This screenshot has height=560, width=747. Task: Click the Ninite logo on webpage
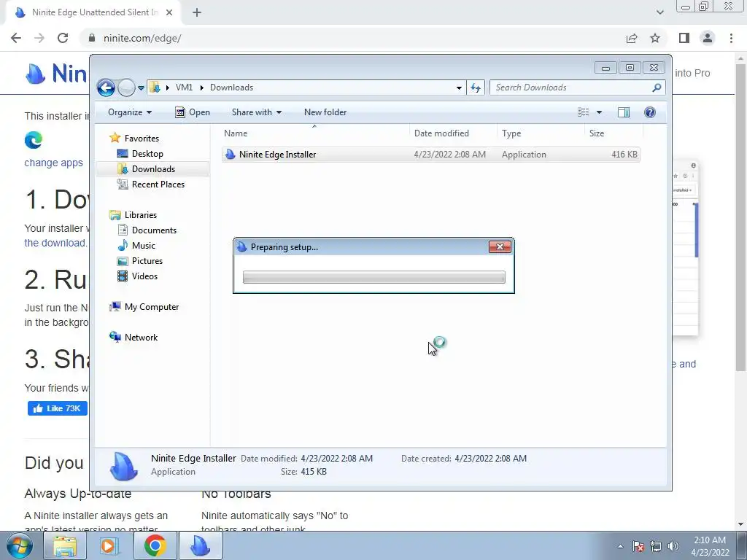(x=56, y=74)
